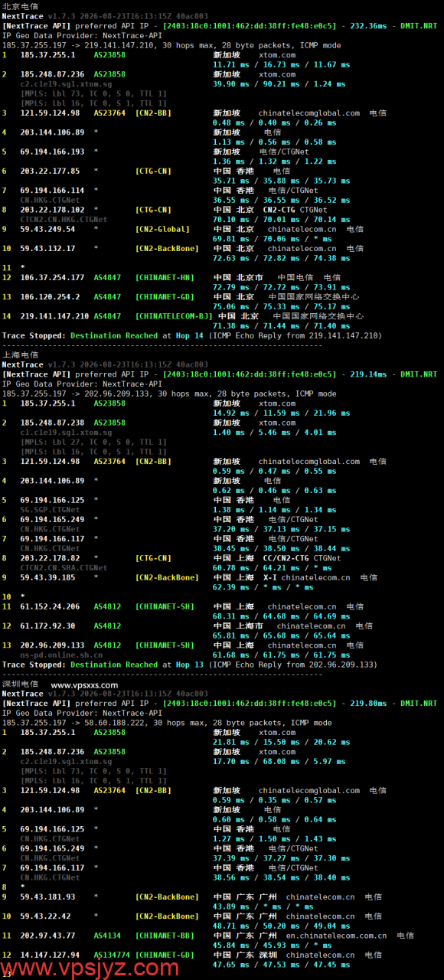Click the 北京电信 section header
This screenshot has width=444, height=980.
20,6
